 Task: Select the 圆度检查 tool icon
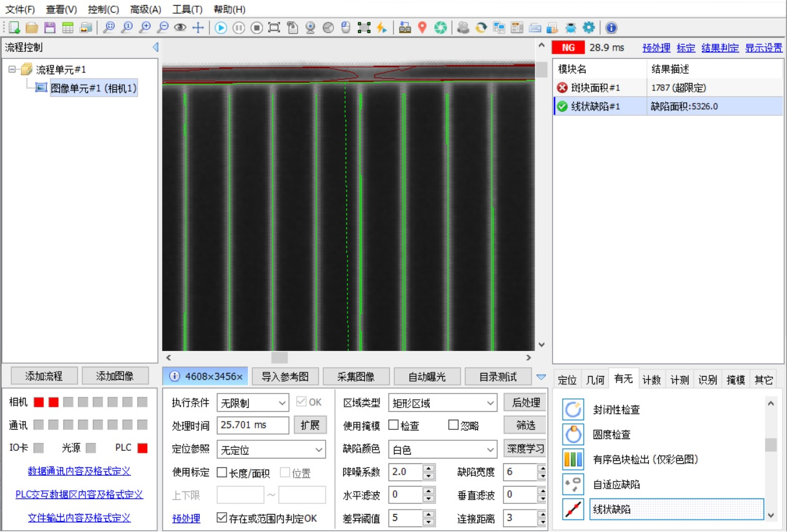coord(573,435)
